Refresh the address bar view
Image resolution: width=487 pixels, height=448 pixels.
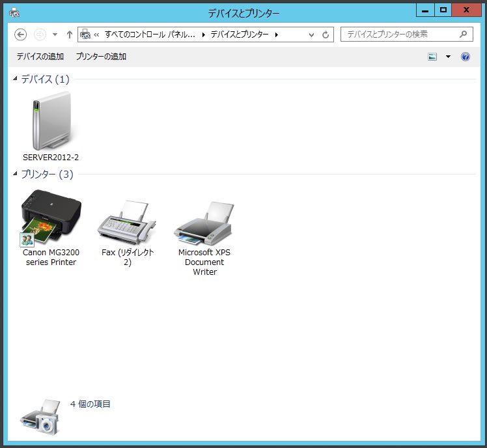325,35
